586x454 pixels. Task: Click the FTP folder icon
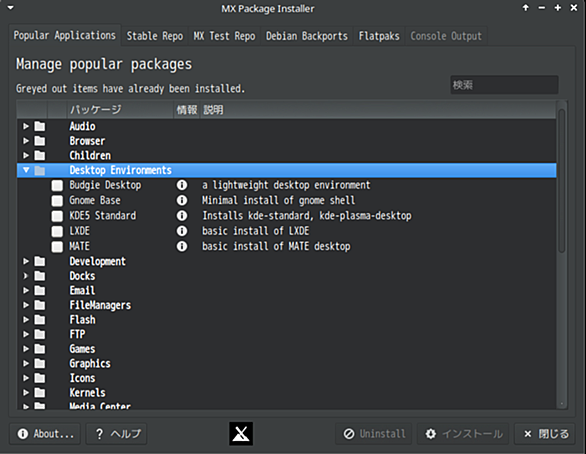tap(40, 334)
